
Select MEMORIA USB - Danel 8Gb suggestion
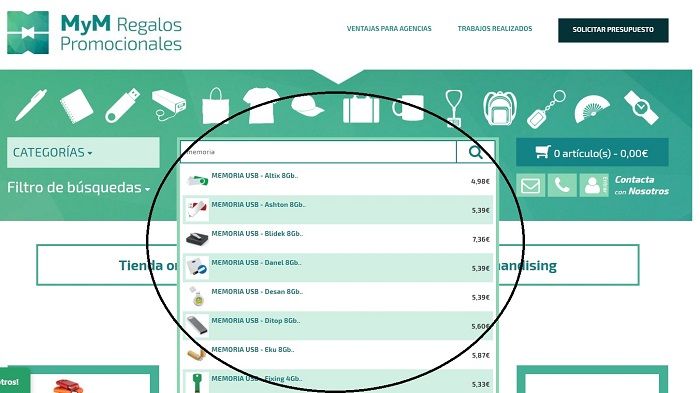coord(338,268)
